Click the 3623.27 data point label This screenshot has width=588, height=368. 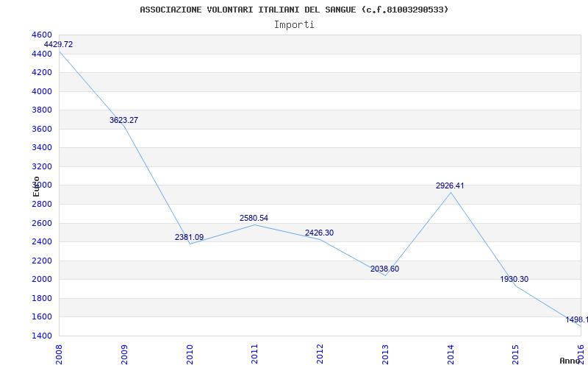point(123,120)
